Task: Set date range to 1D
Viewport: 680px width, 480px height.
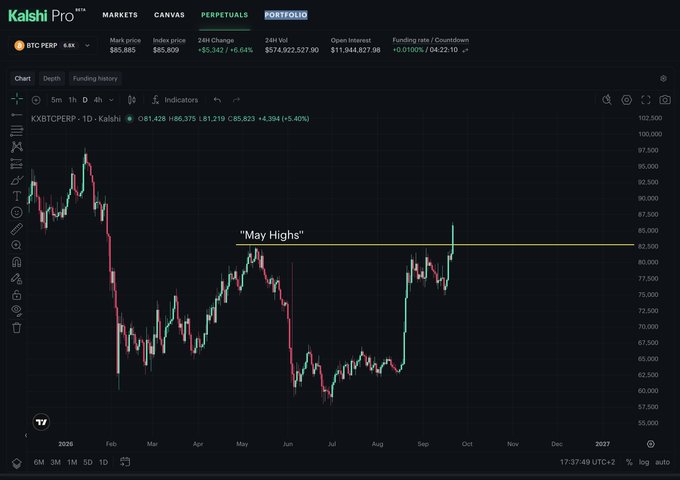Action: coord(103,462)
